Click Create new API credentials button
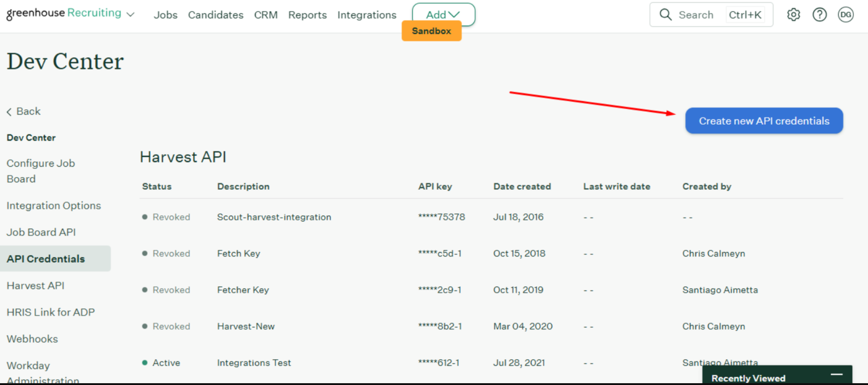This screenshot has height=385, width=868. tap(764, 121)
